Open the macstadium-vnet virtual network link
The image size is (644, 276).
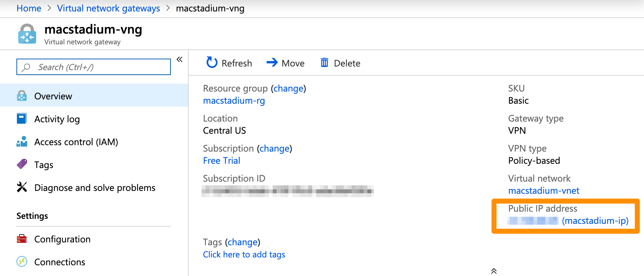click(544, 191)
